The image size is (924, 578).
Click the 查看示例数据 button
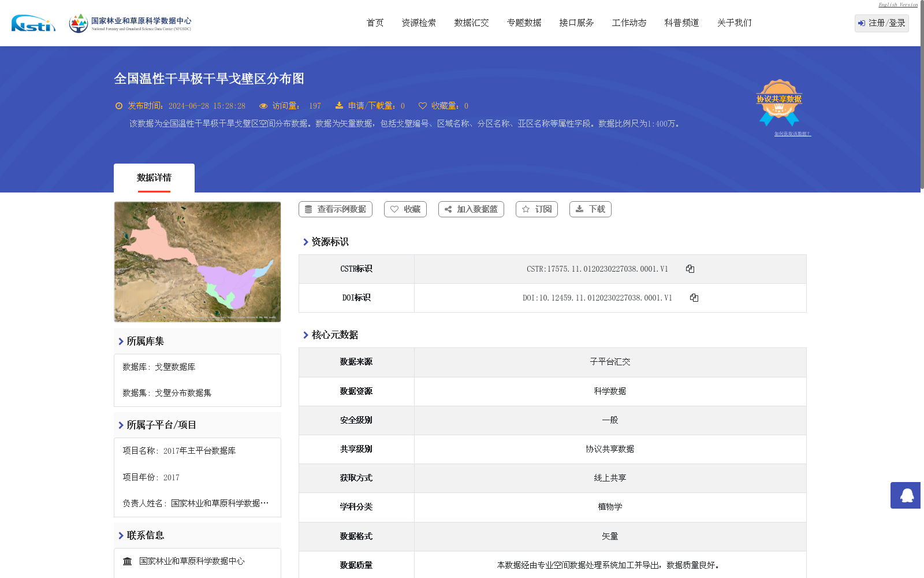pos(335,209)
